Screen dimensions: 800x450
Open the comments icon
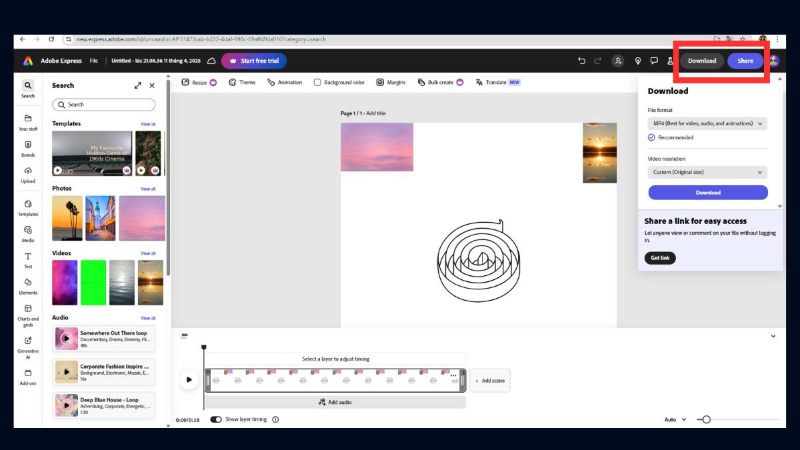point(654,61)
